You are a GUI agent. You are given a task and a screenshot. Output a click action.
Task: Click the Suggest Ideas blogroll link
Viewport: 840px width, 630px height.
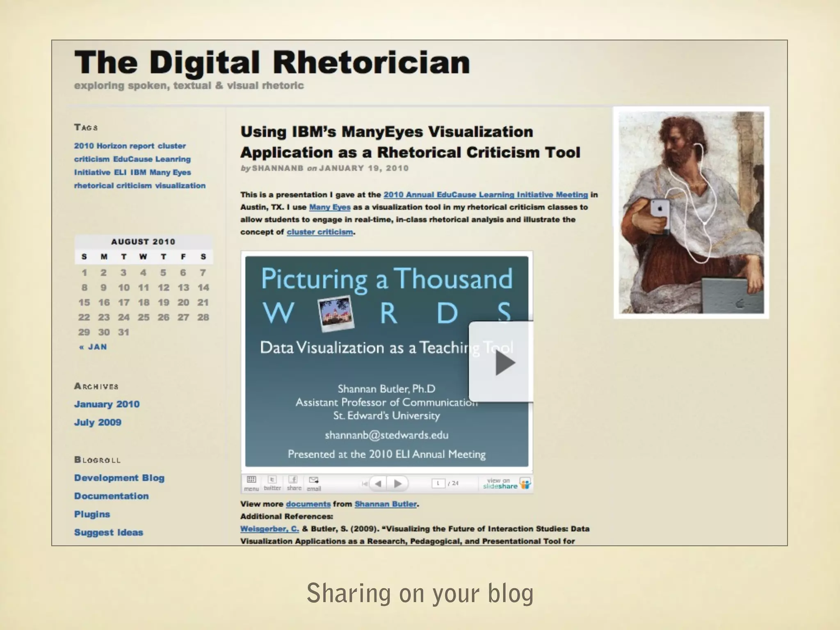[x=109, y=532]
